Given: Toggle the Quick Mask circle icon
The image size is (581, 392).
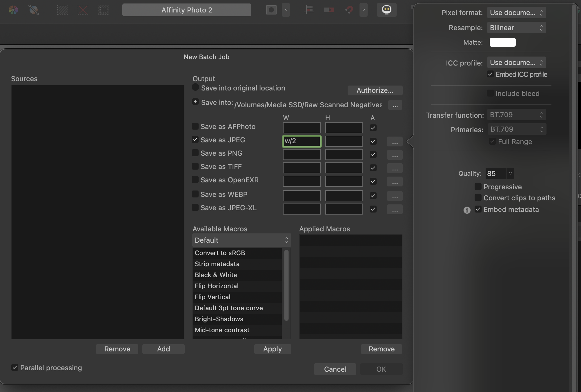Looking at the screenshot, I should [271, 10].
